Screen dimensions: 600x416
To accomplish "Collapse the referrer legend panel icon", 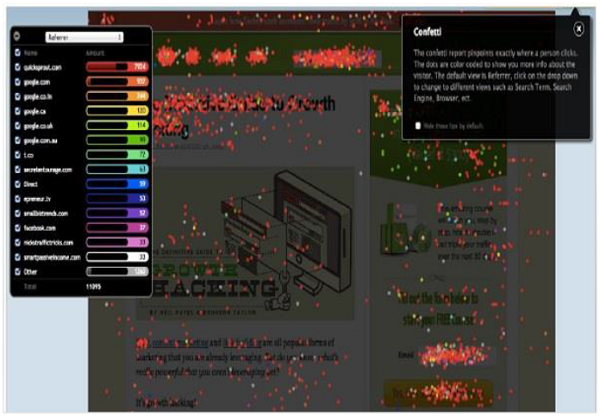I will click(16, 38).
